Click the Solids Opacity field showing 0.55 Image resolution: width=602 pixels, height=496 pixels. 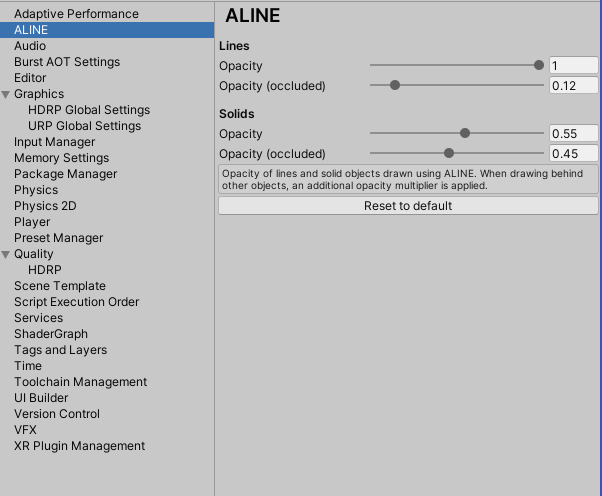coord(573,134)
